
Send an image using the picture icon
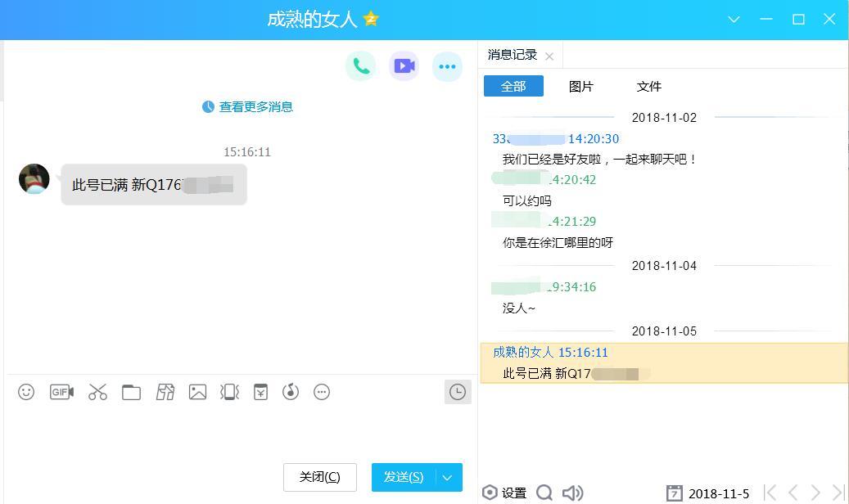click(x=197, y=392)
